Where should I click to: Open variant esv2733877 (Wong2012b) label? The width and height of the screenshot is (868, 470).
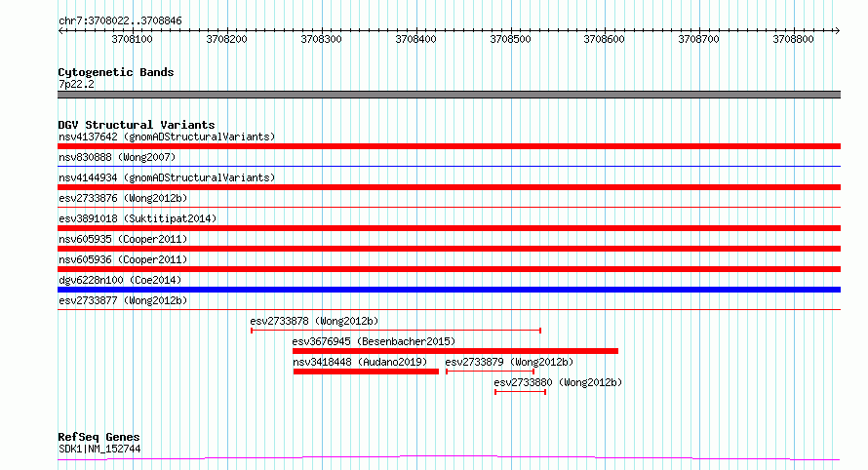[x=123, y=300]
